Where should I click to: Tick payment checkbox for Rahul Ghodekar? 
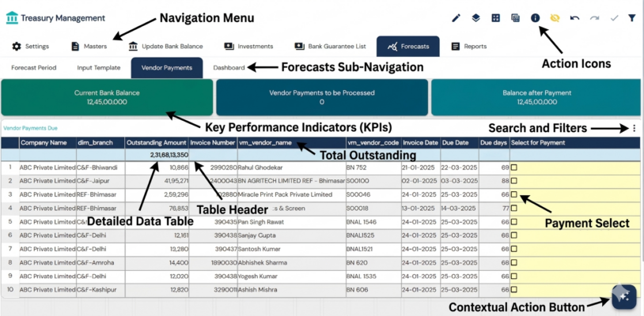(513, 167)
